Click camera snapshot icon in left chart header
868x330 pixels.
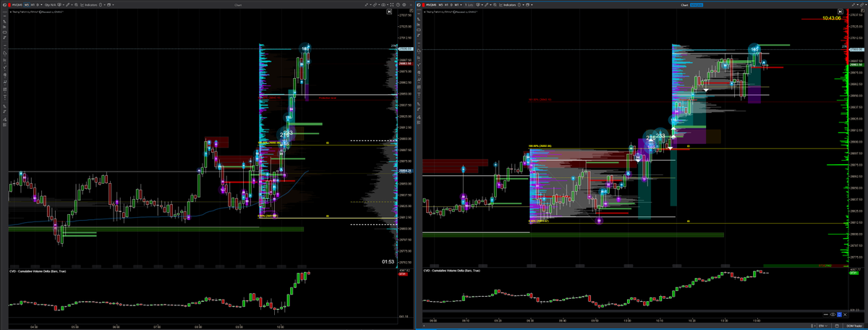coord(383,5)
